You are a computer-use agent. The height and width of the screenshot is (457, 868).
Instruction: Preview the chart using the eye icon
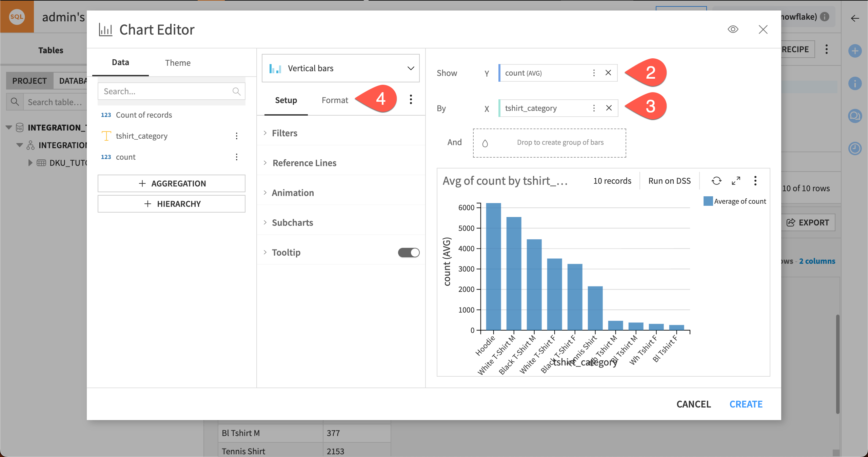[x=733, y=29]
